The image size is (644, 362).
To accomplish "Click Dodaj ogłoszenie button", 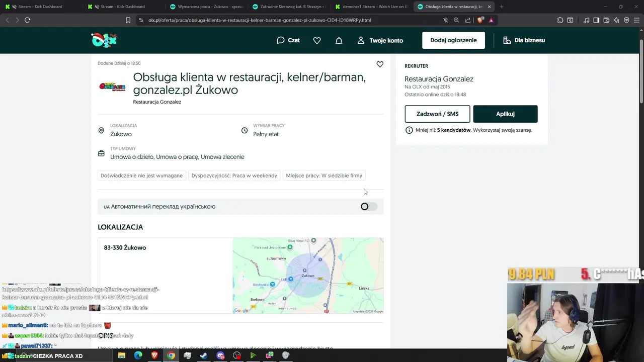I will pyautogui.click(x=453, y=40).
